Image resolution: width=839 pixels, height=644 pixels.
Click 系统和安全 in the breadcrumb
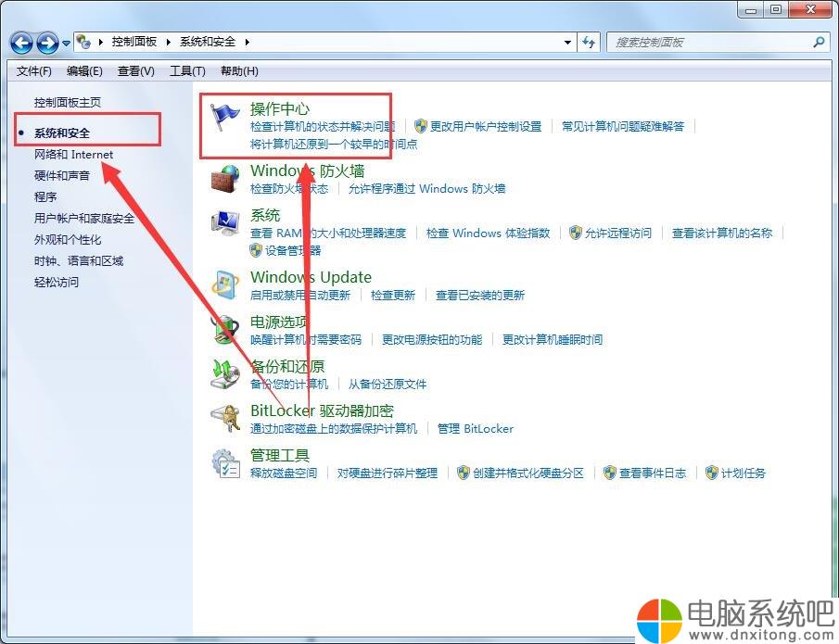[207, 42]
